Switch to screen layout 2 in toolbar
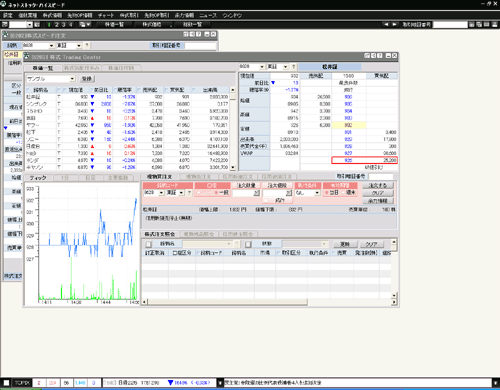 pos(57,25)
